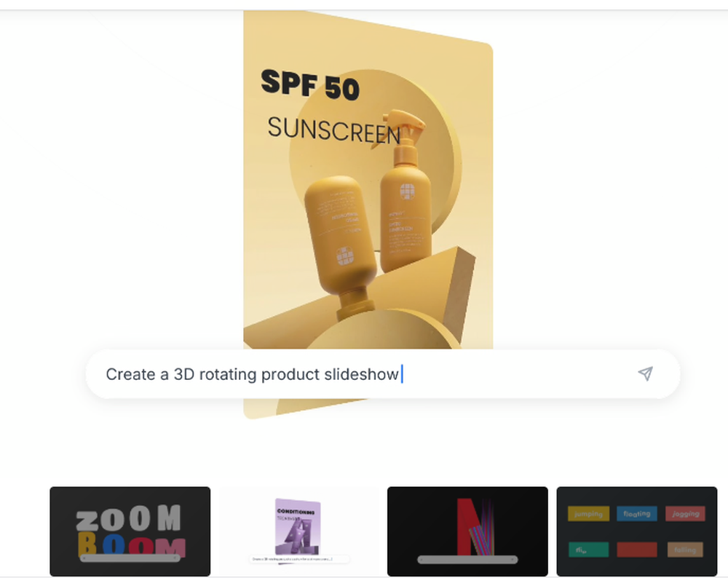Click gray bar under the N logo
The width and height of the screenshot is (728, 586).
[467, 560]
